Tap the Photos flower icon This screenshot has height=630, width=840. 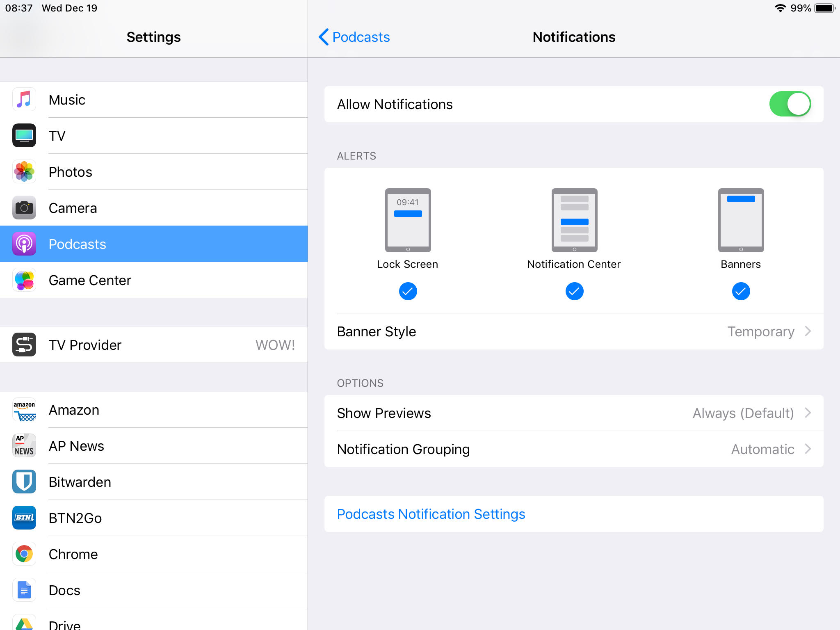[24, 172]
